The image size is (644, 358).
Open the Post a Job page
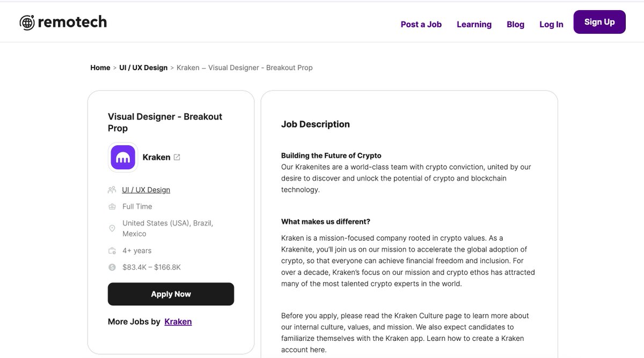[421, 24]
